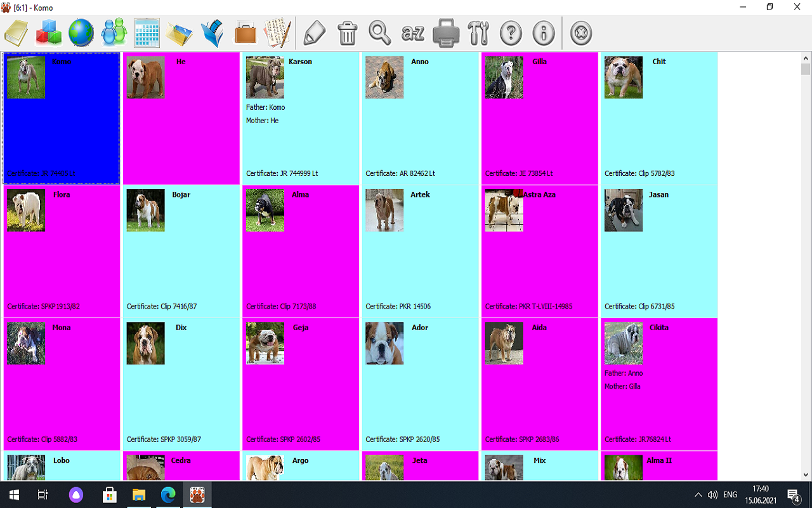
Task: Click Gilla's dog photo
Action: [504, 77]
